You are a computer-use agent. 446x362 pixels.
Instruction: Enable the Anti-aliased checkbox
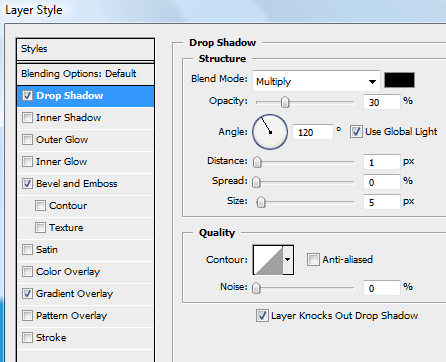click(x=313, y=260)
